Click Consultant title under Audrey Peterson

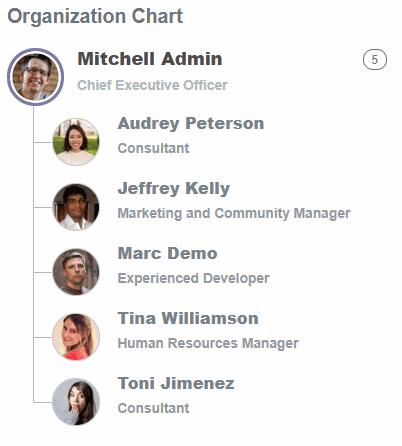coord(153,148)
